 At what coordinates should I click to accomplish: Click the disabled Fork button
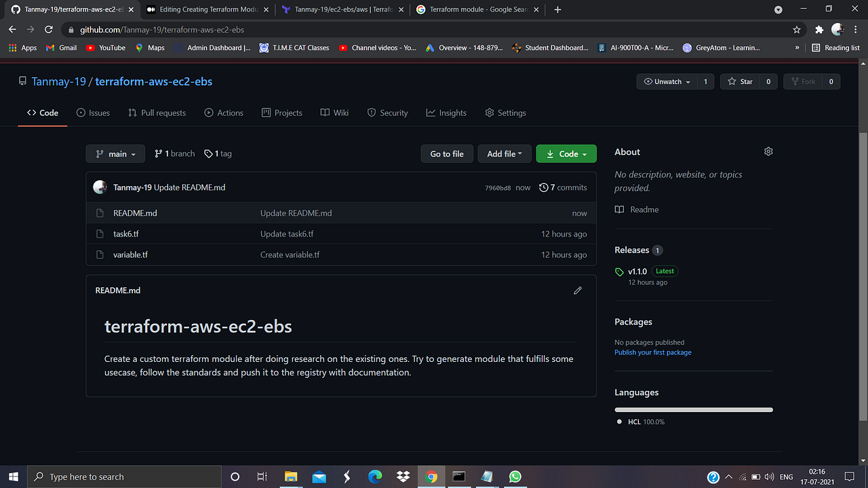click(x=802, y=81)
